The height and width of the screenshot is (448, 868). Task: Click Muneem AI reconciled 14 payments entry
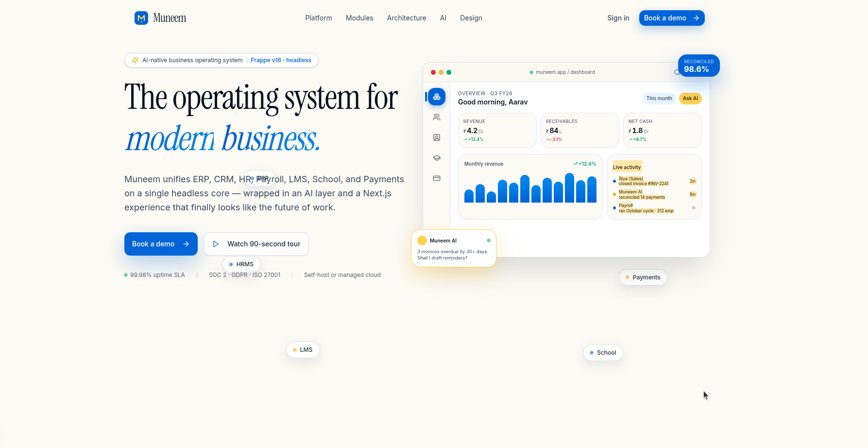point(654,194)
